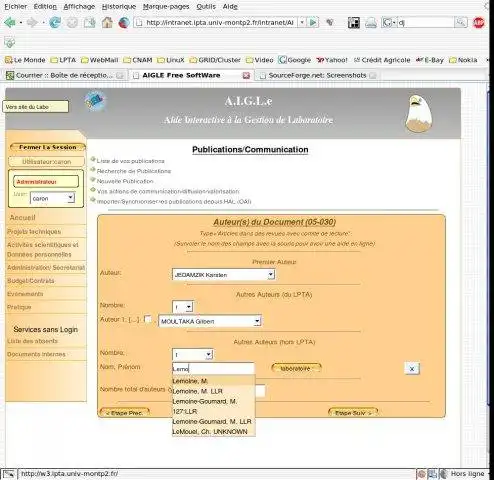This screenshot has width=494, height=480.
Task: Open the Nouvelle Publication link
Action: click(125, 181)
